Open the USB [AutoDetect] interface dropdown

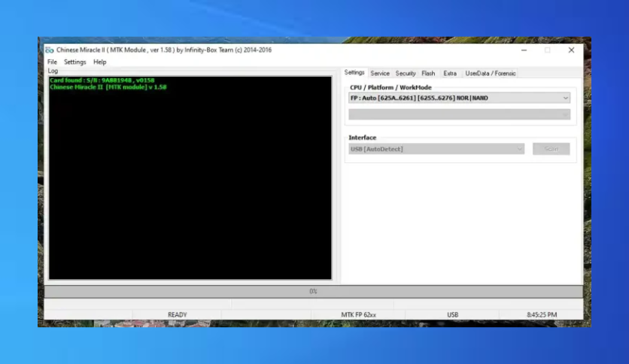click(436, 149)
